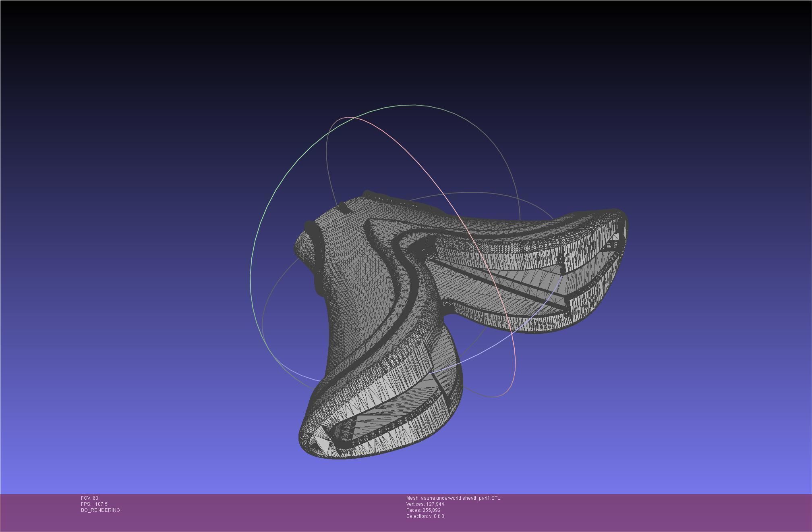Image resolution: width=812 pixels, height=532 pixels.
Task: Click the FPS readout text
Action: [x=94, y=504]
